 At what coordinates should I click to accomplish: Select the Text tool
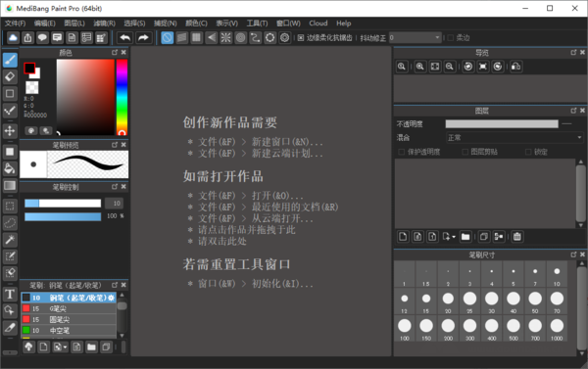coord(10,294)
